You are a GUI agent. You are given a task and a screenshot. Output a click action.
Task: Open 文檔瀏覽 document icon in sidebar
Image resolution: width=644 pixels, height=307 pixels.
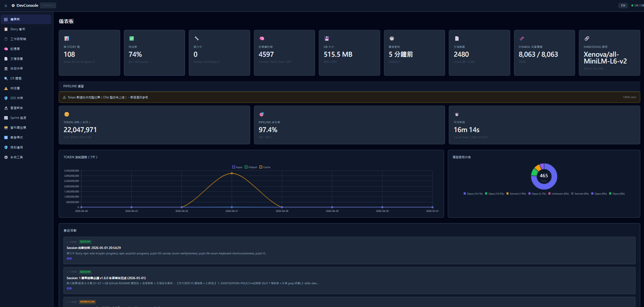tap(6, 59)
